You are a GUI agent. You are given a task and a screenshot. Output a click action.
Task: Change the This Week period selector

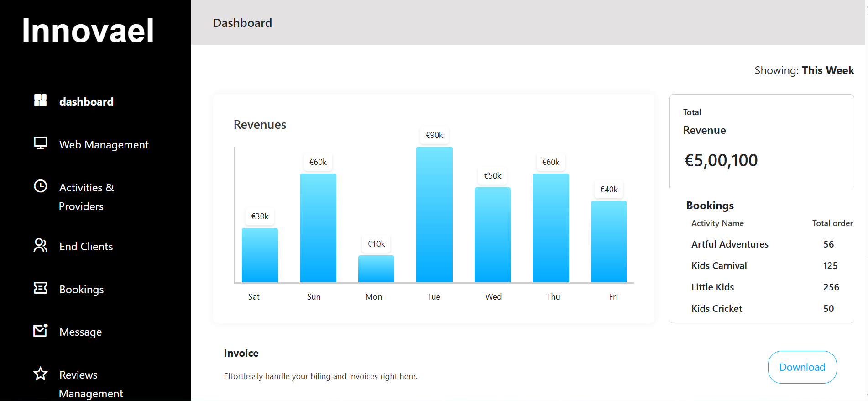[x=828, y=70]
